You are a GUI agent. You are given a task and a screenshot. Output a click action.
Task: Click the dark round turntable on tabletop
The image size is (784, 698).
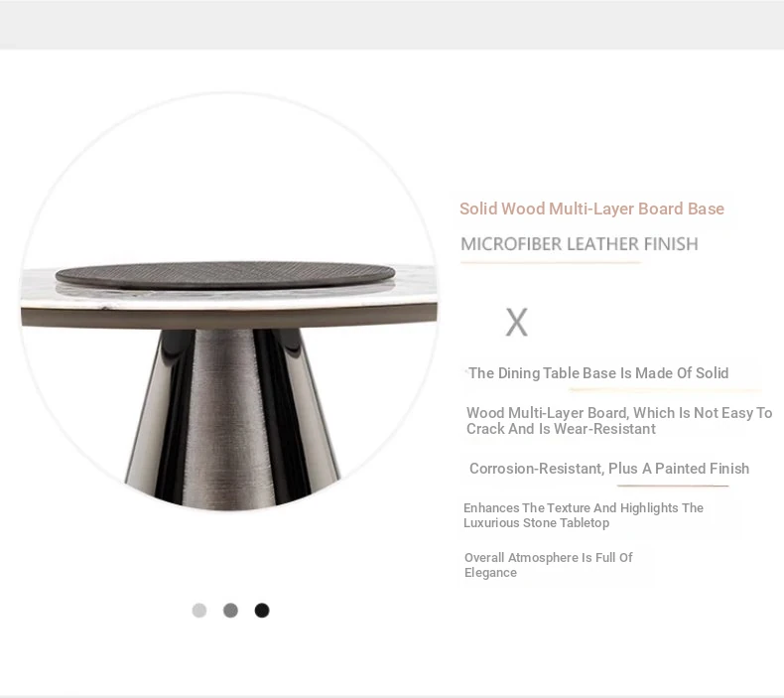click(225, 275)
